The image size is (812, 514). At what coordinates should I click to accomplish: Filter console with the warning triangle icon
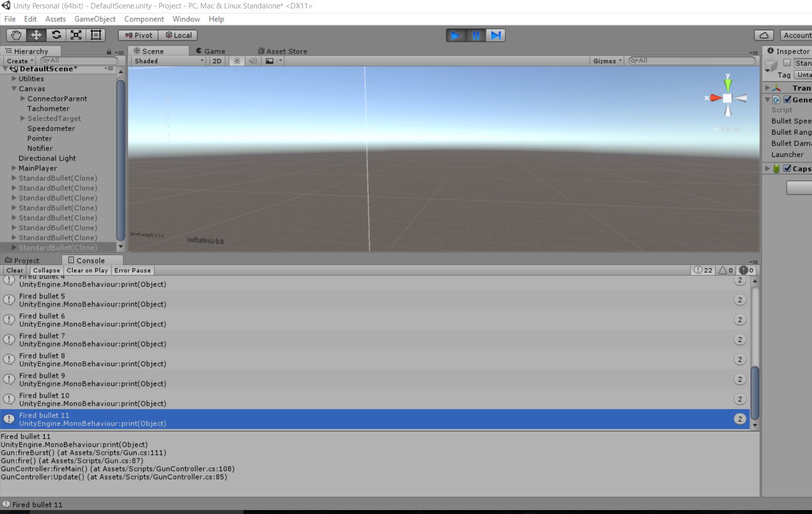725,270
